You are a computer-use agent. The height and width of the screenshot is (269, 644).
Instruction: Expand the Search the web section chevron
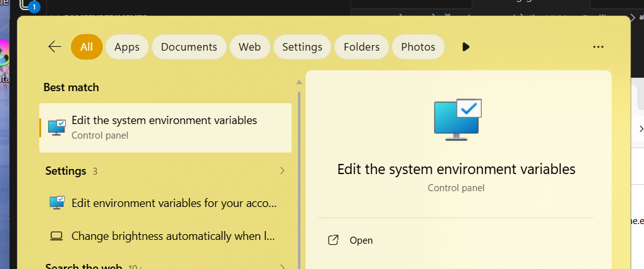[282, 266]
